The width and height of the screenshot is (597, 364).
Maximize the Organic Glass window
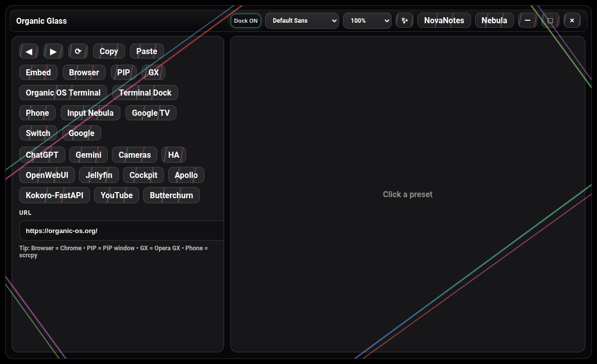click(x=550, y=21)
